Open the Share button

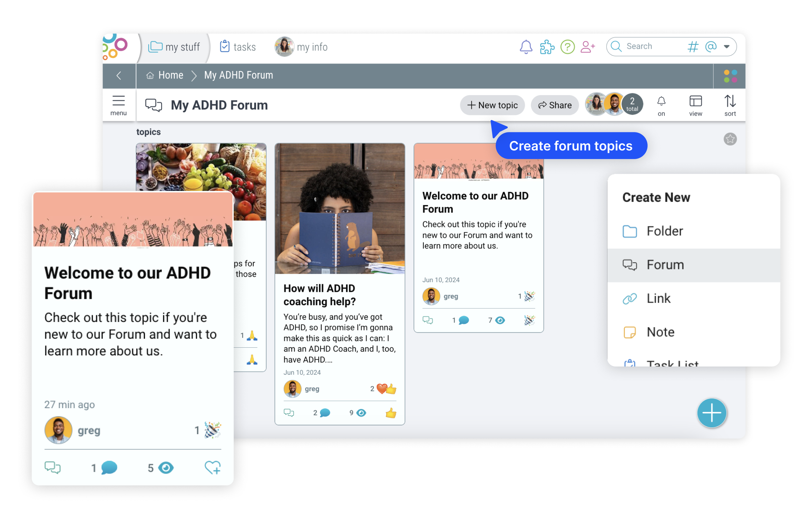click(x=555, y=105)
